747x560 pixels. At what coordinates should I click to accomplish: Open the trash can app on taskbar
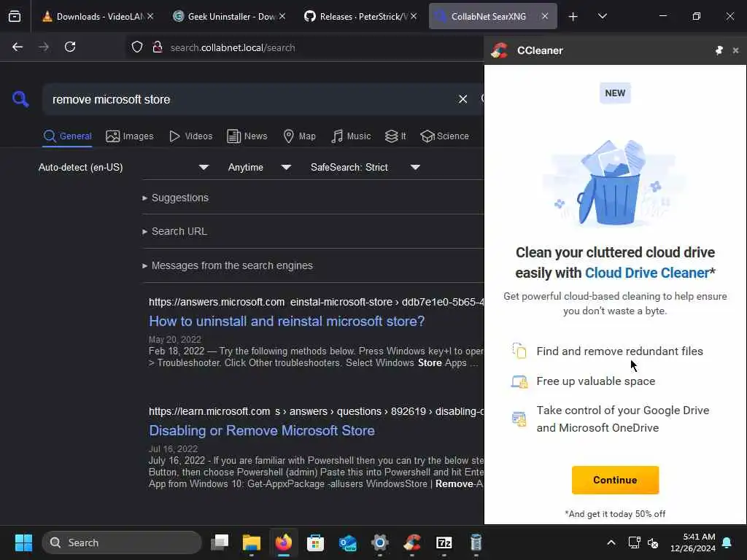476,542
